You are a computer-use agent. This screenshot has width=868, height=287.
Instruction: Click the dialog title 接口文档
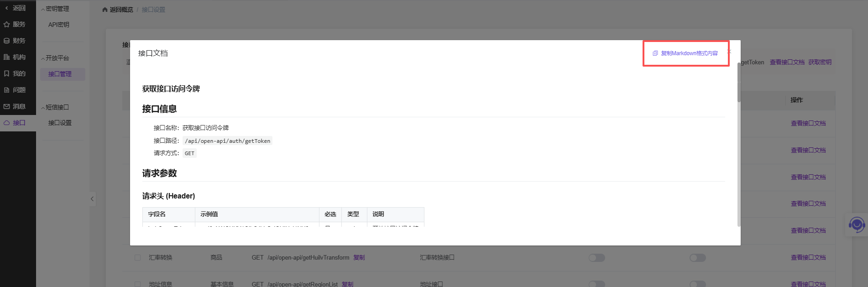(153, 53)
